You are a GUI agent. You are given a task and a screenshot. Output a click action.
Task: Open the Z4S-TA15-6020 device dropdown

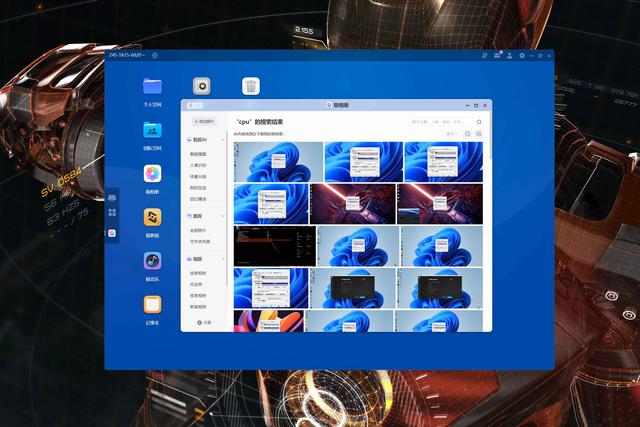127,55
